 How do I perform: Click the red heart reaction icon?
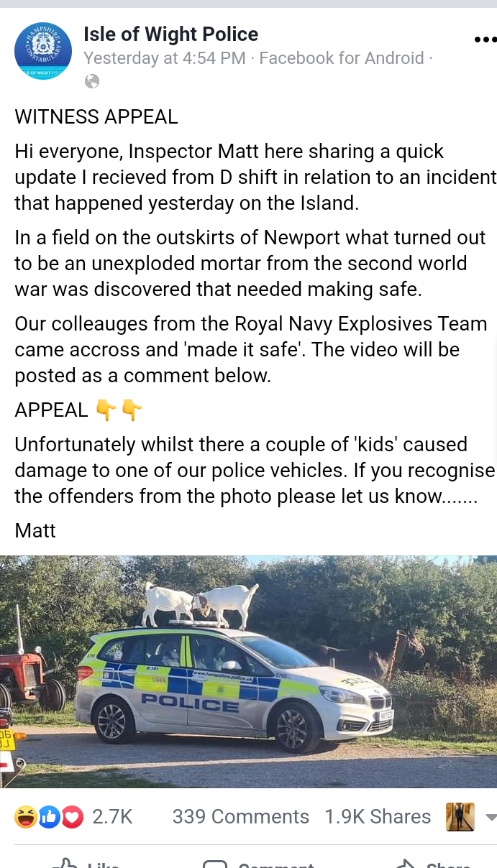point(72,817)
